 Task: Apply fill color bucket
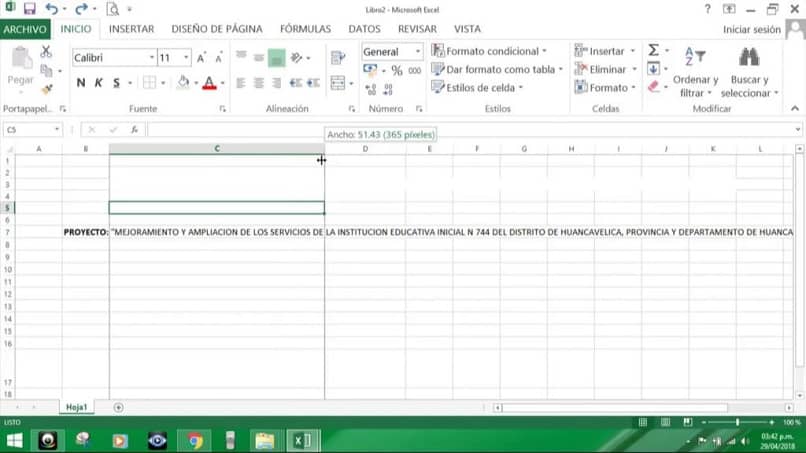184,83
